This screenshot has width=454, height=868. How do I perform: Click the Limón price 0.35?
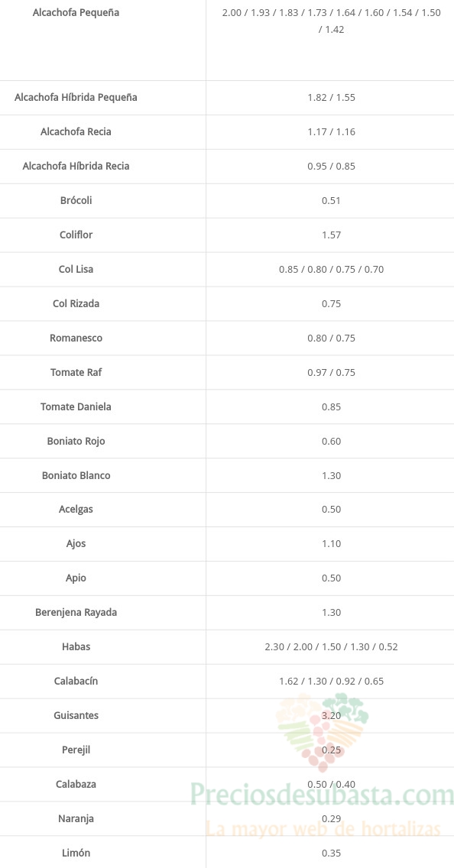[331, 853]
